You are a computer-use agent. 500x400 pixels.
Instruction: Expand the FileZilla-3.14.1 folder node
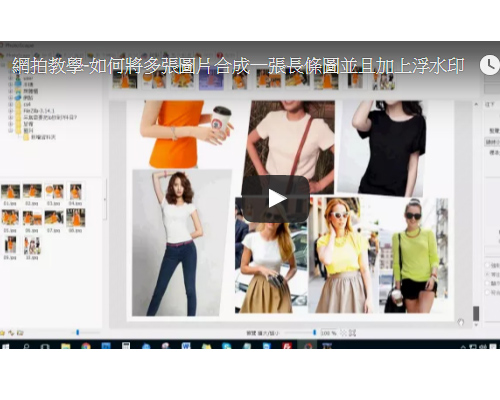[10, 111]
